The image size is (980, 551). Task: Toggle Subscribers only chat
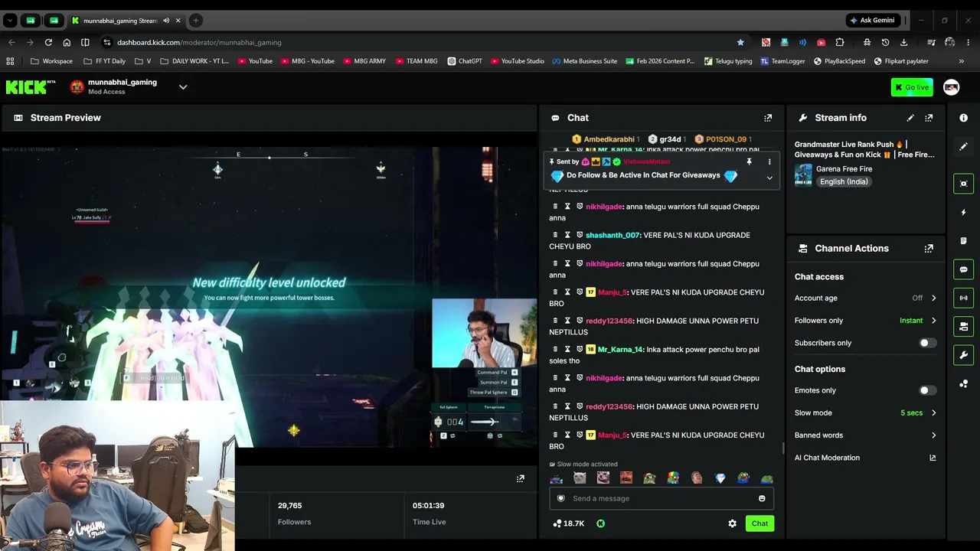(927, 343)
